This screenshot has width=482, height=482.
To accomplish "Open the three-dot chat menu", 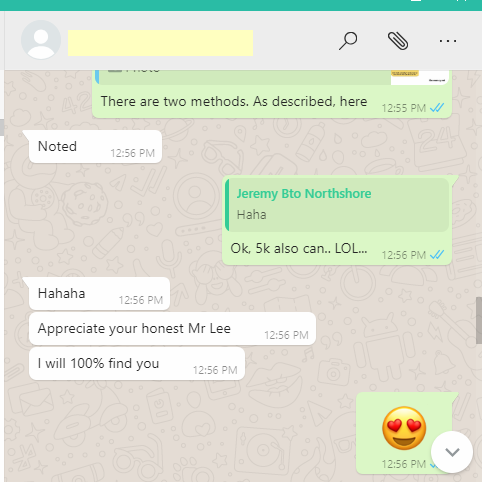I will 448,41.
